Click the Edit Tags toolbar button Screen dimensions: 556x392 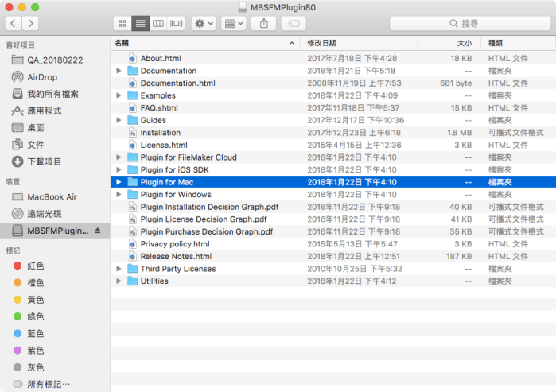click(x=293, y=24)
